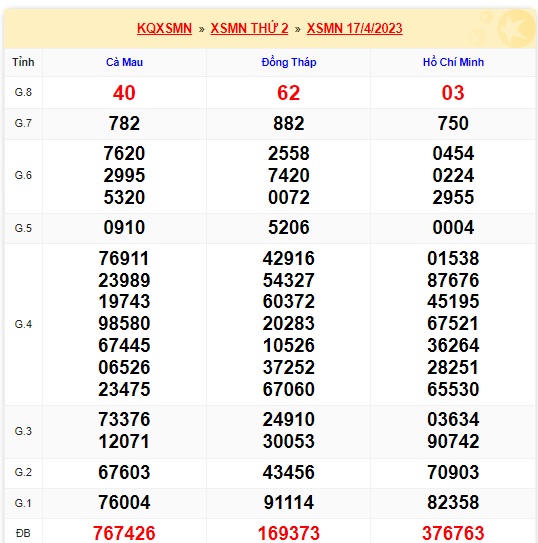Select G.6 number 2955
This screenshot has width=538, height=543.
click(453, 197)
